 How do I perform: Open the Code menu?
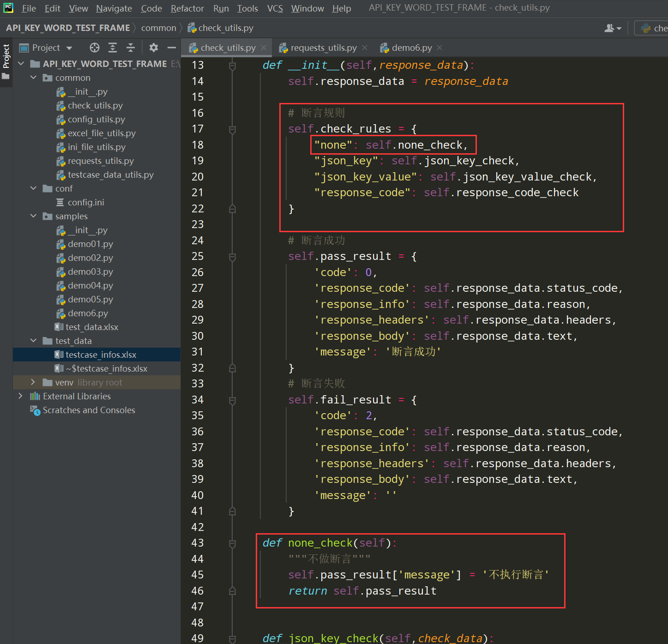[151, 8]
